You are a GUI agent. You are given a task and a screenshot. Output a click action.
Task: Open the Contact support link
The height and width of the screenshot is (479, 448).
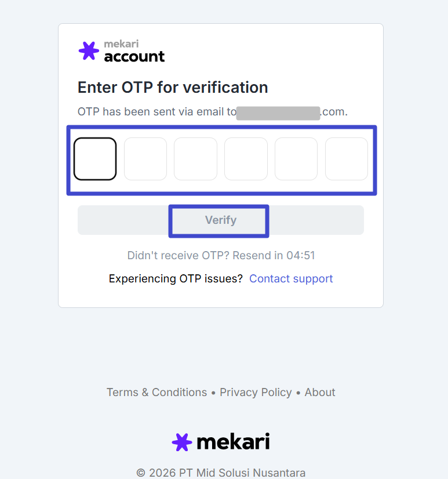291,279
